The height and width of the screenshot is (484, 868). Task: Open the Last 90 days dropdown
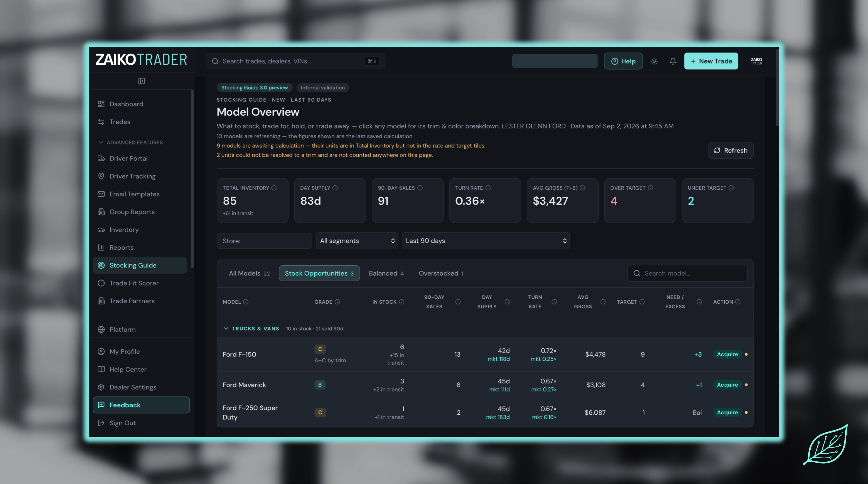point(486,241)
